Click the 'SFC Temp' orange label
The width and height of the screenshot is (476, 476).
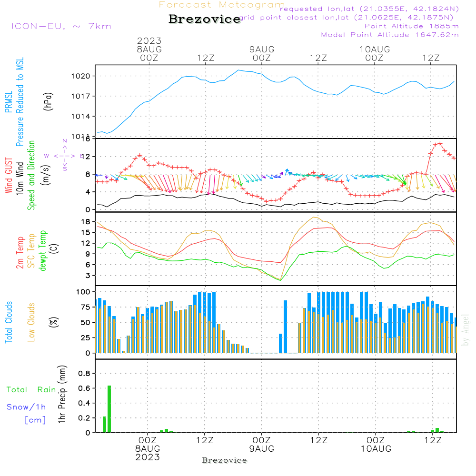tap(31, 251)
